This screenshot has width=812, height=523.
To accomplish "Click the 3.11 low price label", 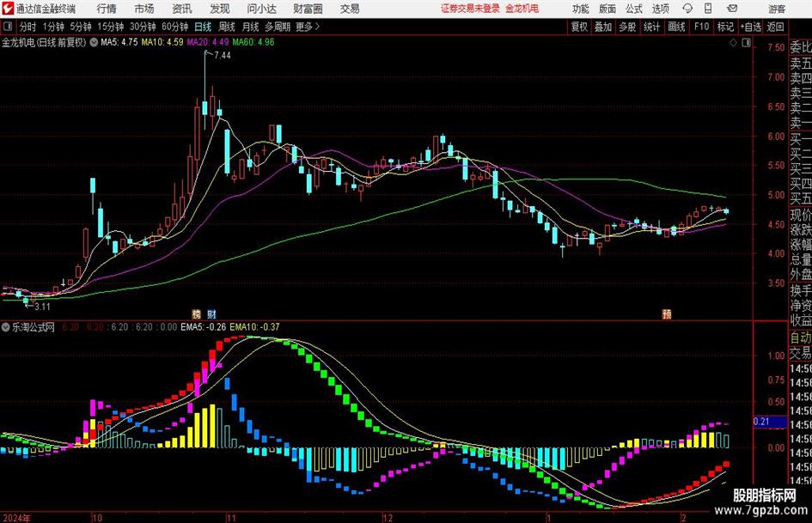I will (42, 307).
